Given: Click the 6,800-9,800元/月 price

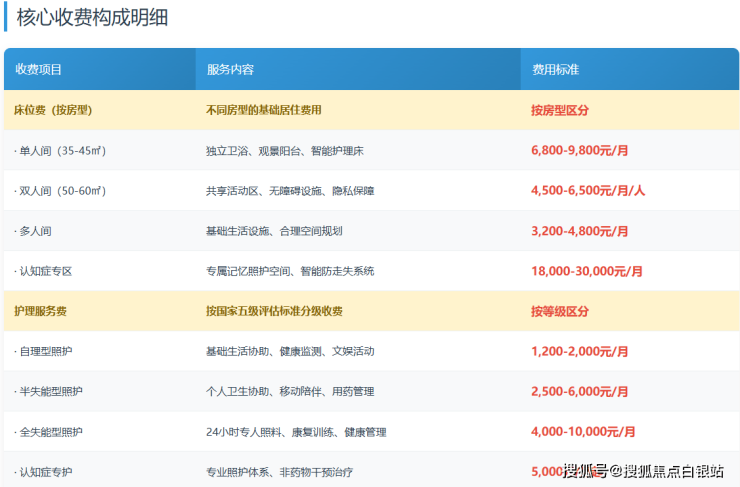Looking at the screenshot, I should [580, 151].
